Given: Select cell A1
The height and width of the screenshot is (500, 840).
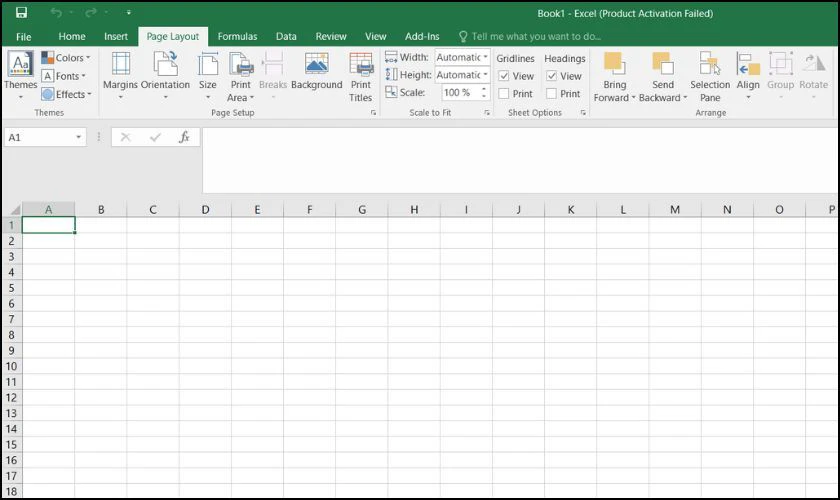Looking at the screenshot, I should pos(48,225).
